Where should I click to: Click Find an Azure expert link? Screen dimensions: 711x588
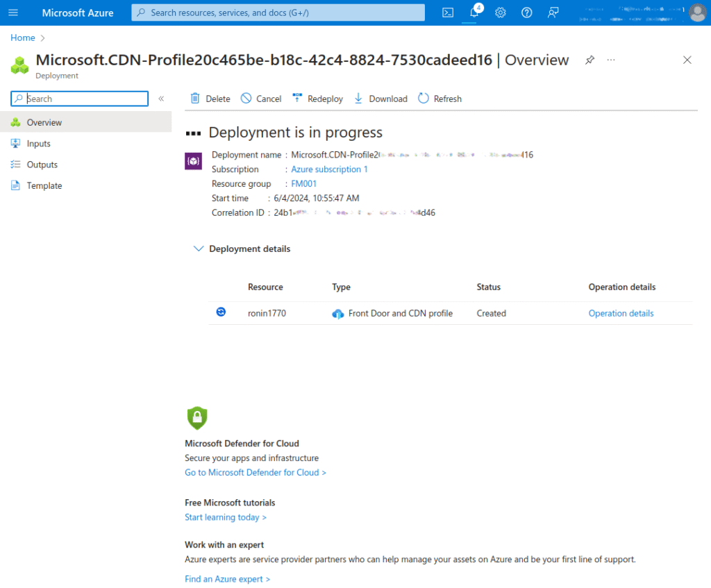point(227,579)
